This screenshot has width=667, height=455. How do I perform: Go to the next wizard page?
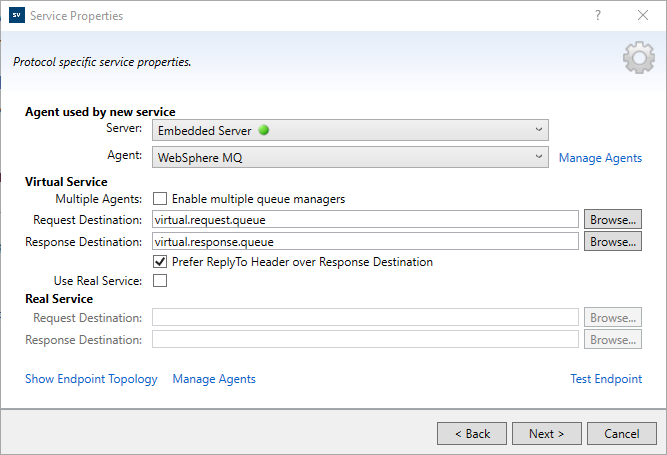pyautogui.click(x=547, y=433)
